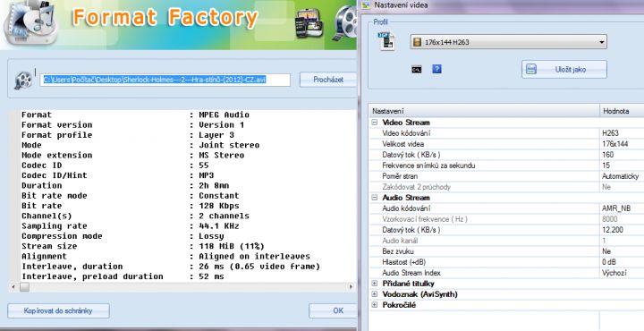Click the mobile devices icon in the banner
The width and height of the screenshot is (644, 331).
point(309,24)
